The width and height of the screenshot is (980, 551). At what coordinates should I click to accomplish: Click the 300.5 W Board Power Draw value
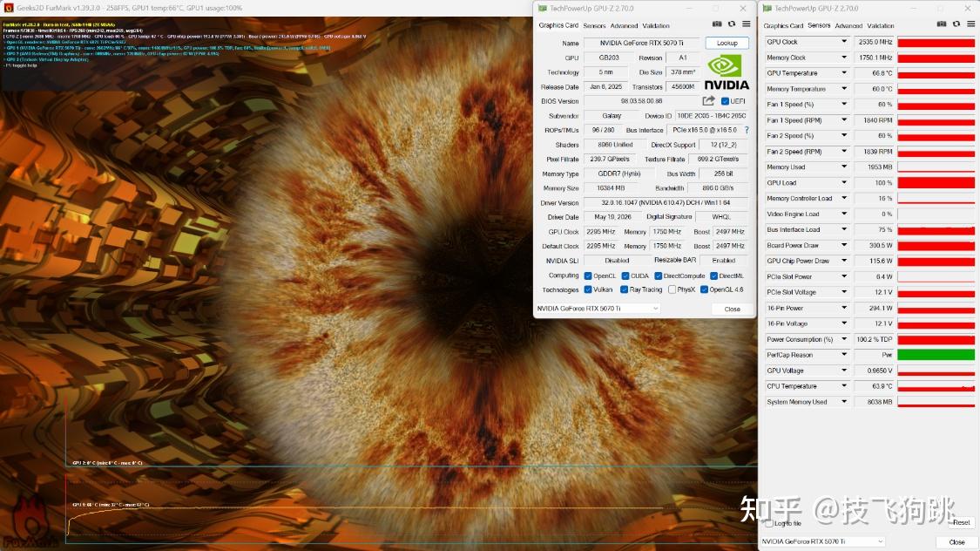[x=875, y=245]
